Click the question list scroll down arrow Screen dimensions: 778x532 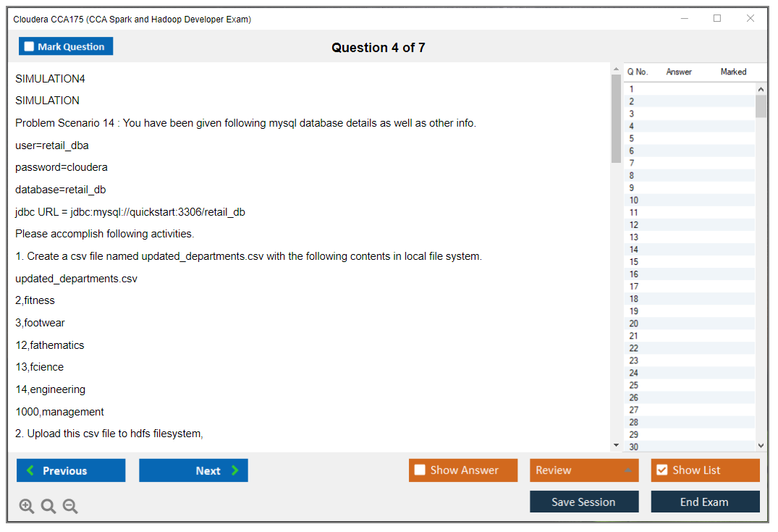tap(761, 446)
